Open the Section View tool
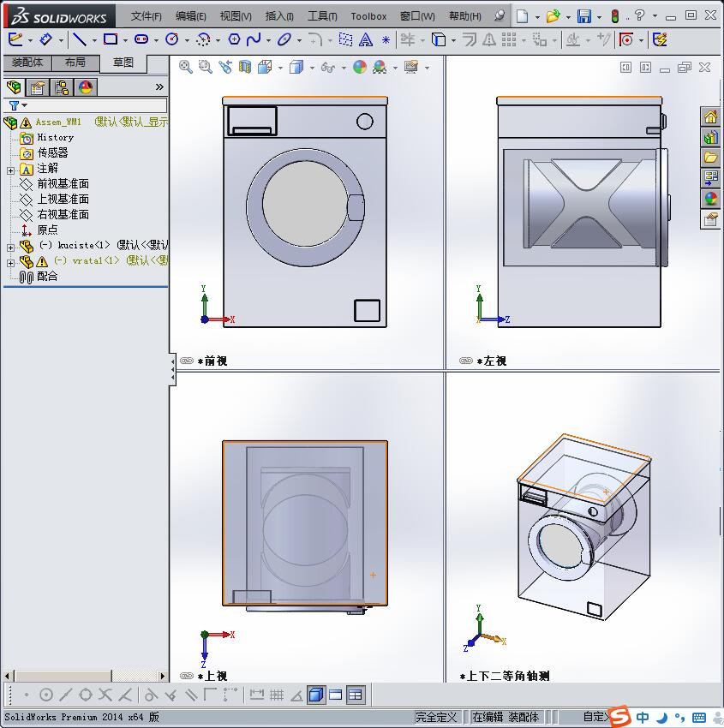 point(245,68)
